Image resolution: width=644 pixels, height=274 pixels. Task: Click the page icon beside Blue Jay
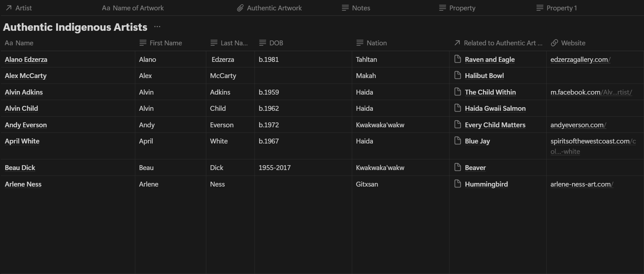458,141
